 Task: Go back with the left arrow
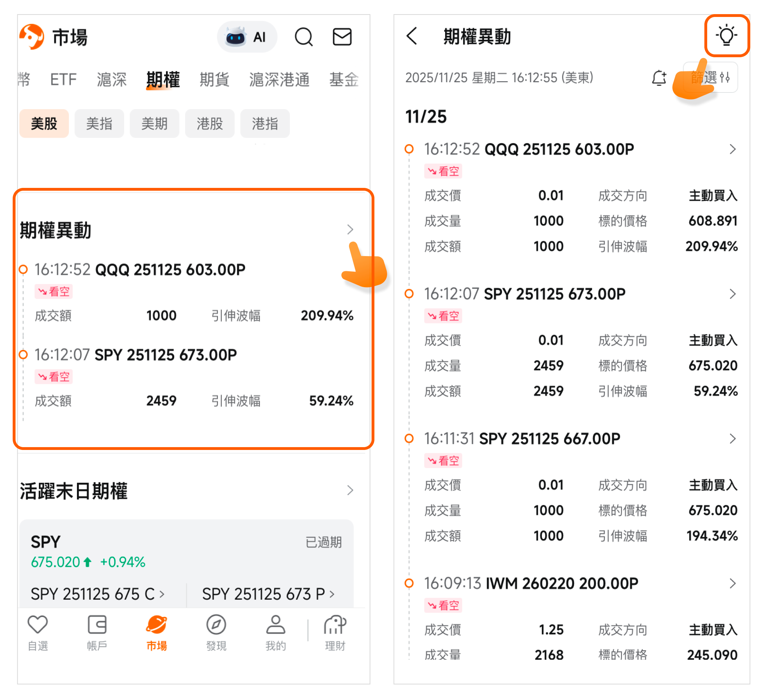pyautogui.click(x=412, y=36)
